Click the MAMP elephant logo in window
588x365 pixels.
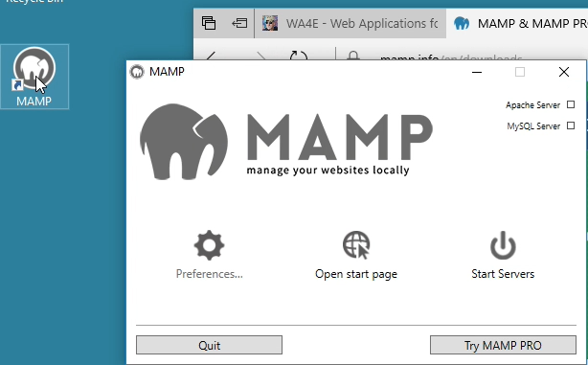184,142
